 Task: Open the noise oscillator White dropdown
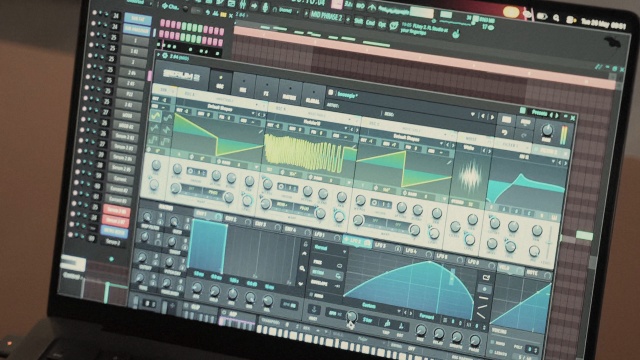coord(470,148)
